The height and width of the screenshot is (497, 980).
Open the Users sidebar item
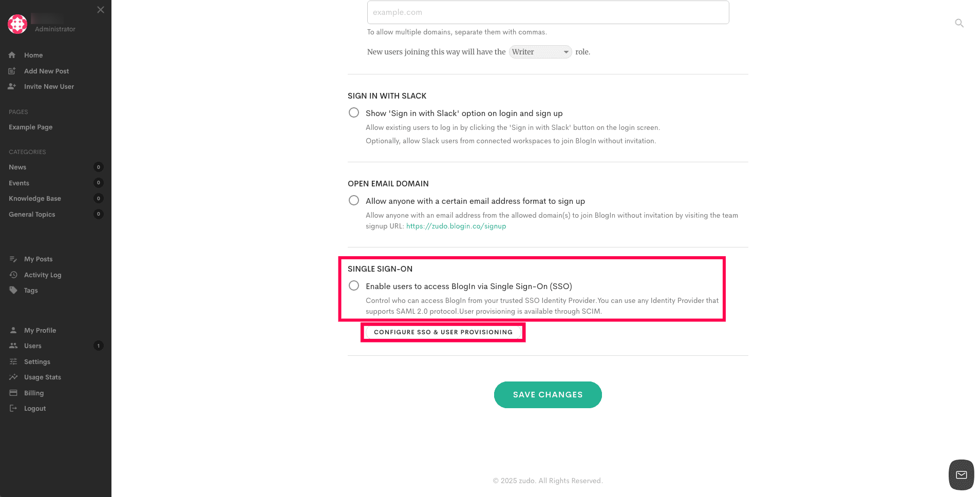[x=32, y=346]
